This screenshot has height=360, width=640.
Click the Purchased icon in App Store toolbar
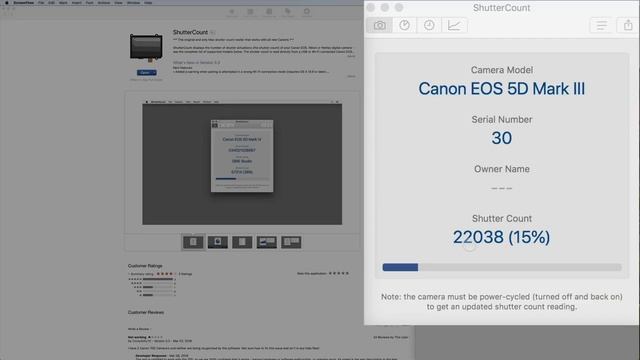288,12
